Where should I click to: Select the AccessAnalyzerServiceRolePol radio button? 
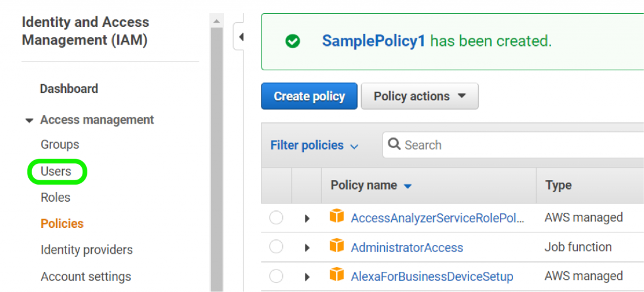(276, 218)
